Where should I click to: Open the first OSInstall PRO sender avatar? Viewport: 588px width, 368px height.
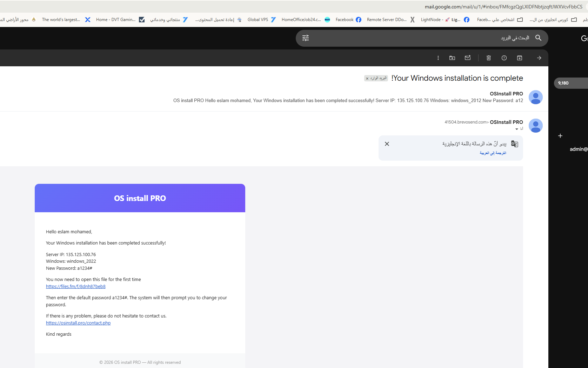[x=535, y=97]
